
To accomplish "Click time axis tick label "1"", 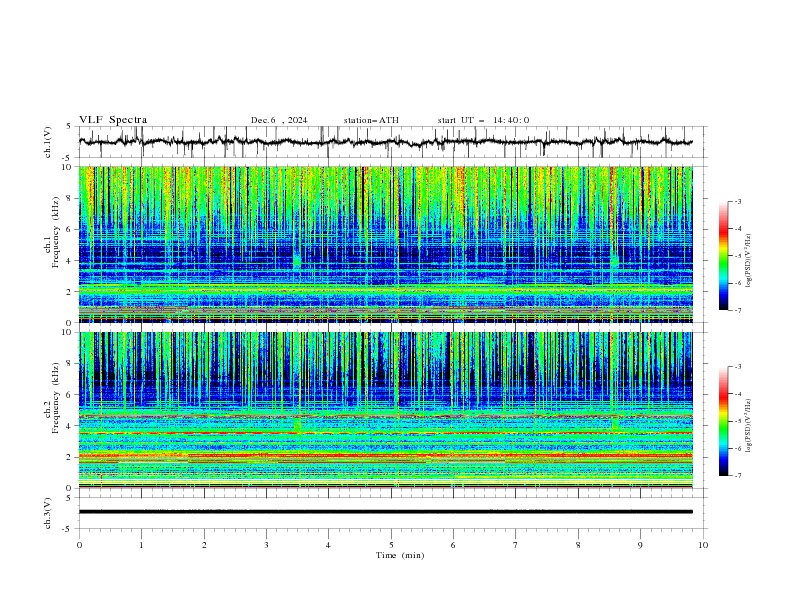I will [x=142, y=545].
